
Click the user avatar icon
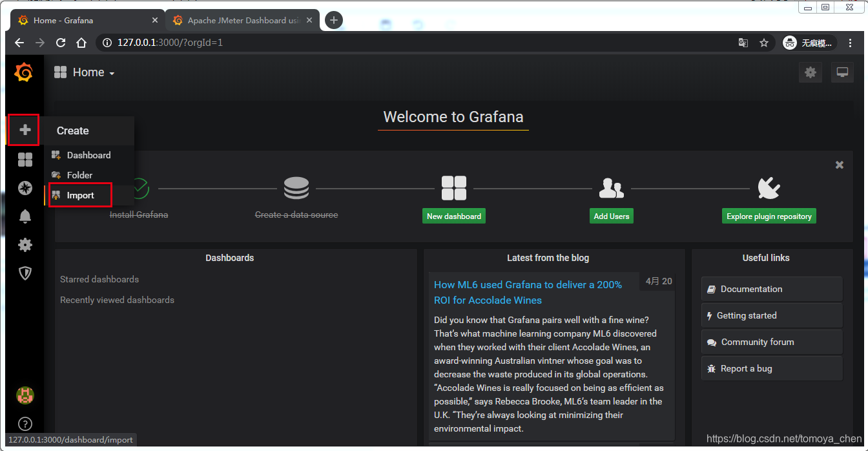[25, 395]
